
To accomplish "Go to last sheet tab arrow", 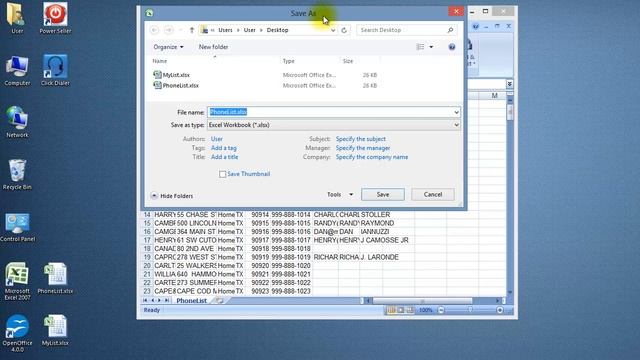I will [x=167, y=300].
